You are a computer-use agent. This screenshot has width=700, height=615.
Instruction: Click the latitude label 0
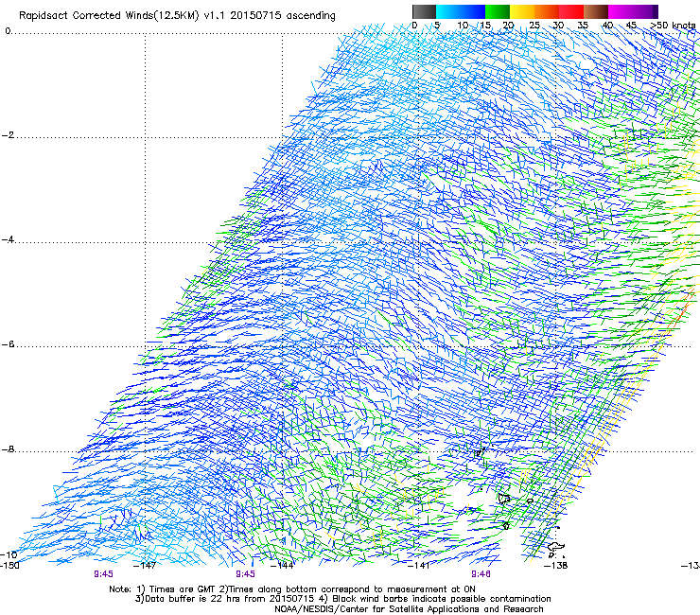click(8, 31)
